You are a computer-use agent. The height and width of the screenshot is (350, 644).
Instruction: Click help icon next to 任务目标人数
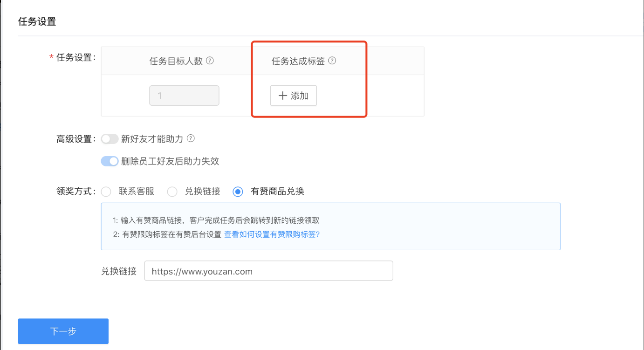click(210, 61)
